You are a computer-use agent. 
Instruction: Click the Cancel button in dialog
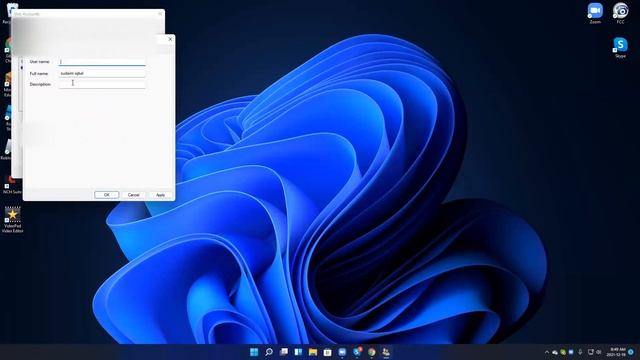pos(133,195)
